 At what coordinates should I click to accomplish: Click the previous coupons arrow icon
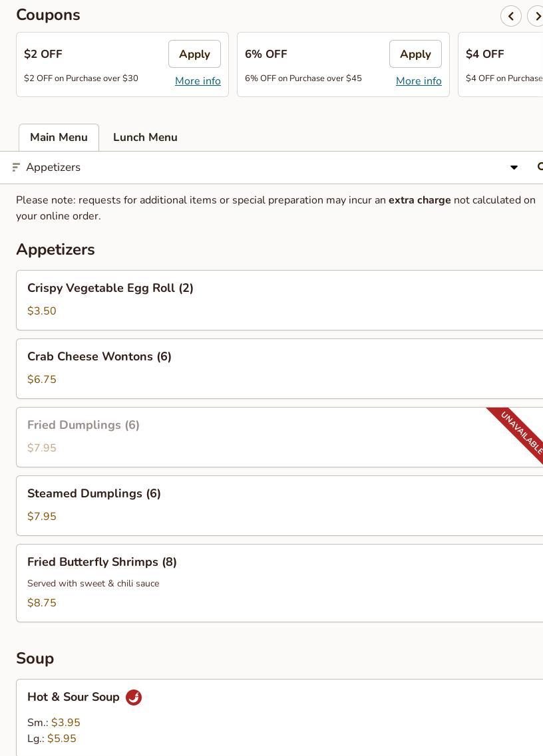511,16
